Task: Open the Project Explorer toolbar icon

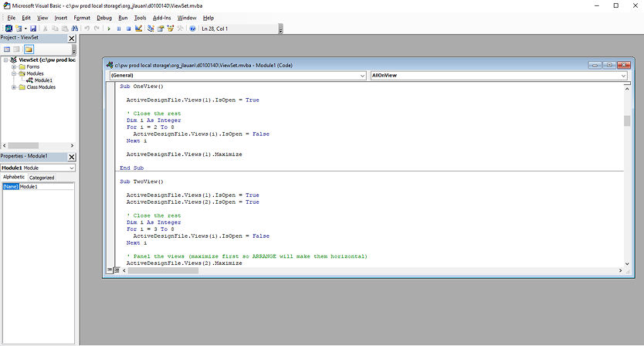Action: pos(151,29)
